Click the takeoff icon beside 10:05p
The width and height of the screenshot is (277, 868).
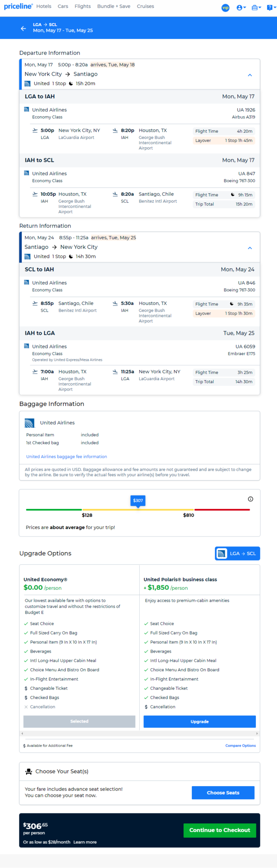tap(35, 194)
